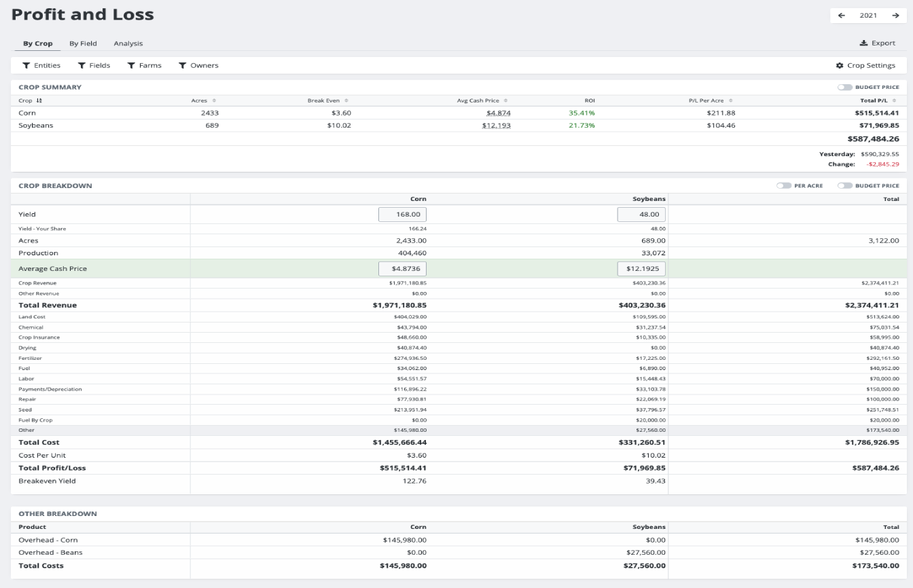Open the Fields filter
The image size is (913, 588).
(94, 65)
